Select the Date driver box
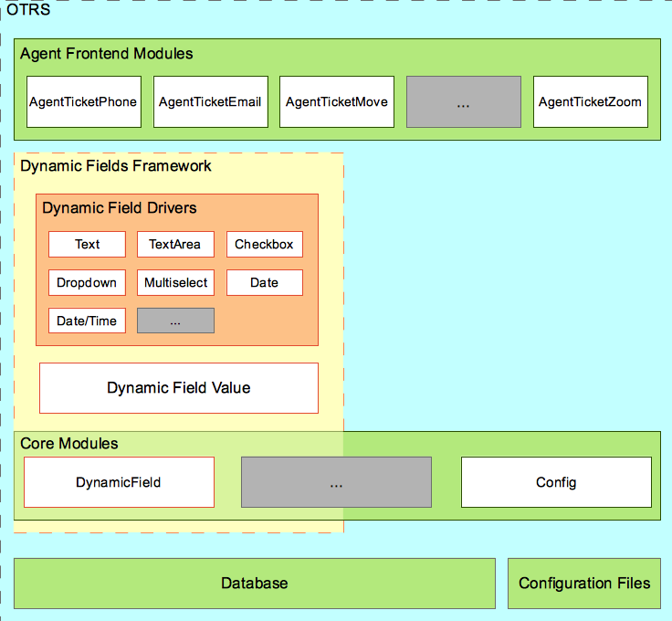The width and height of the screenshot is (672, 621). pyautogui.click(x=265, y=282)
